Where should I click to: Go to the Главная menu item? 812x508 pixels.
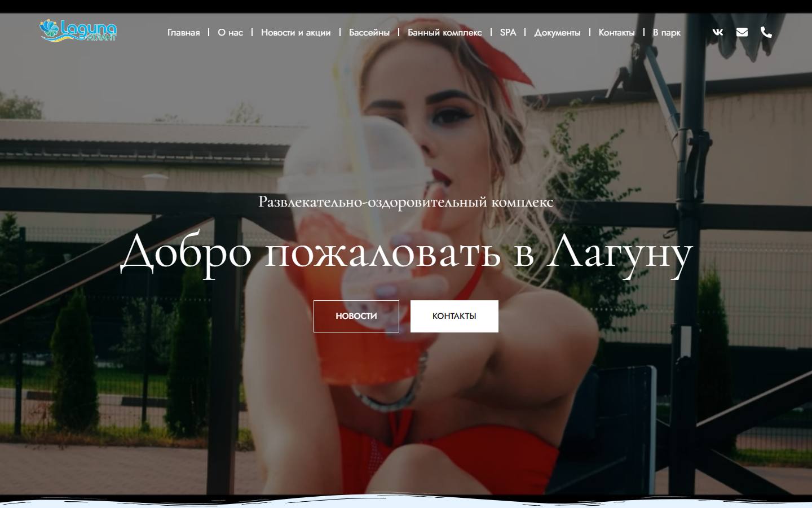pyautogui.click(x=183, y=33)
